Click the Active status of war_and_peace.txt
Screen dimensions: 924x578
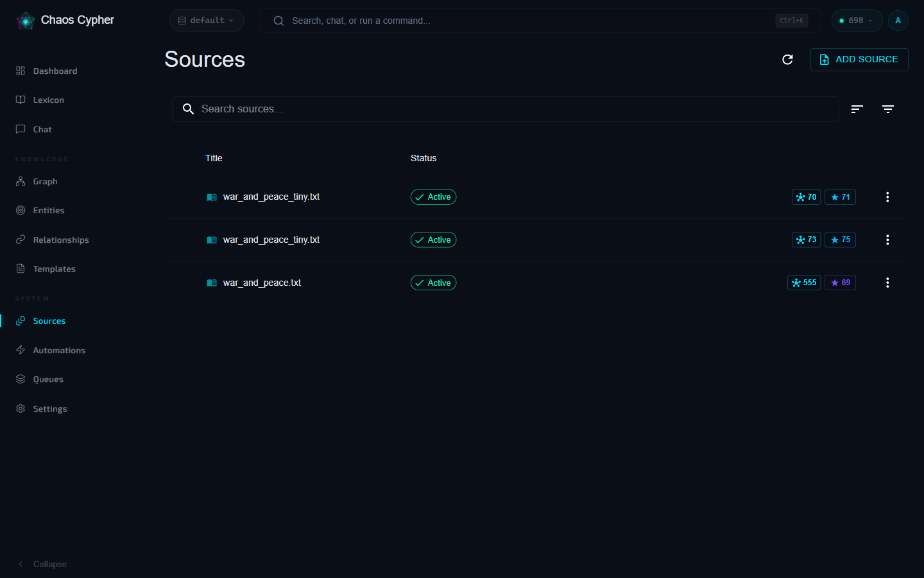tap(433, 283)
